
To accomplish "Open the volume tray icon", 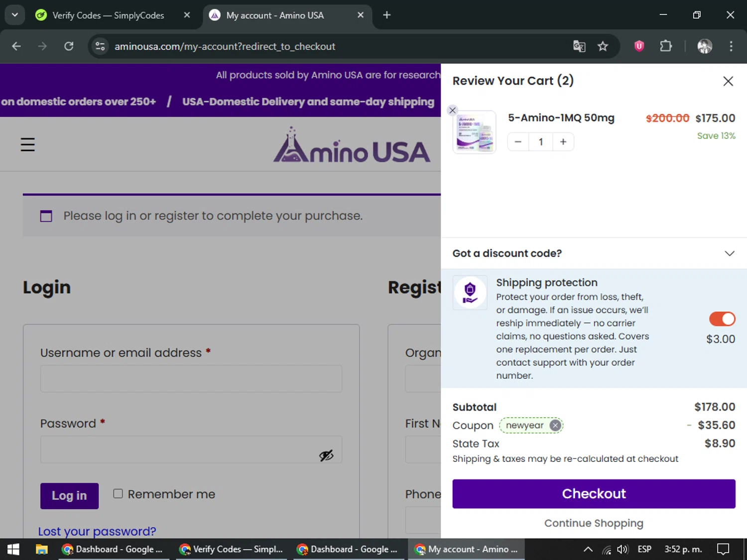I will pyautogui.click(x=622, y=550).
